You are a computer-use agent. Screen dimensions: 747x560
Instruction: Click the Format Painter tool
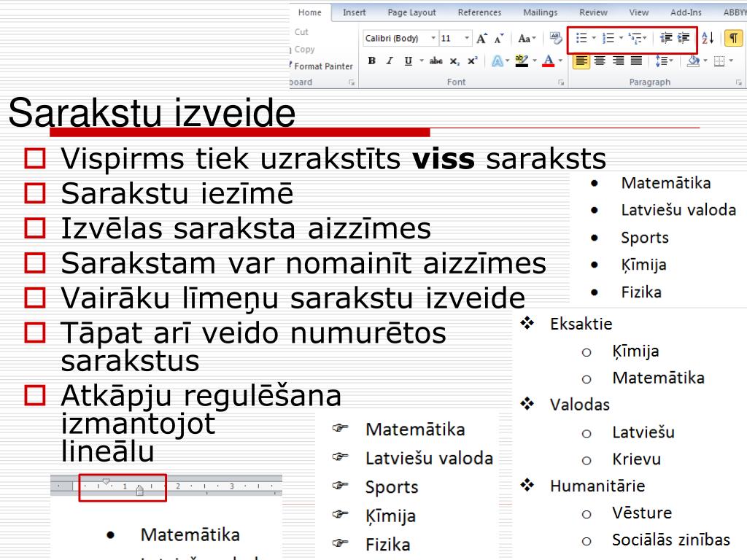point(322,66)
